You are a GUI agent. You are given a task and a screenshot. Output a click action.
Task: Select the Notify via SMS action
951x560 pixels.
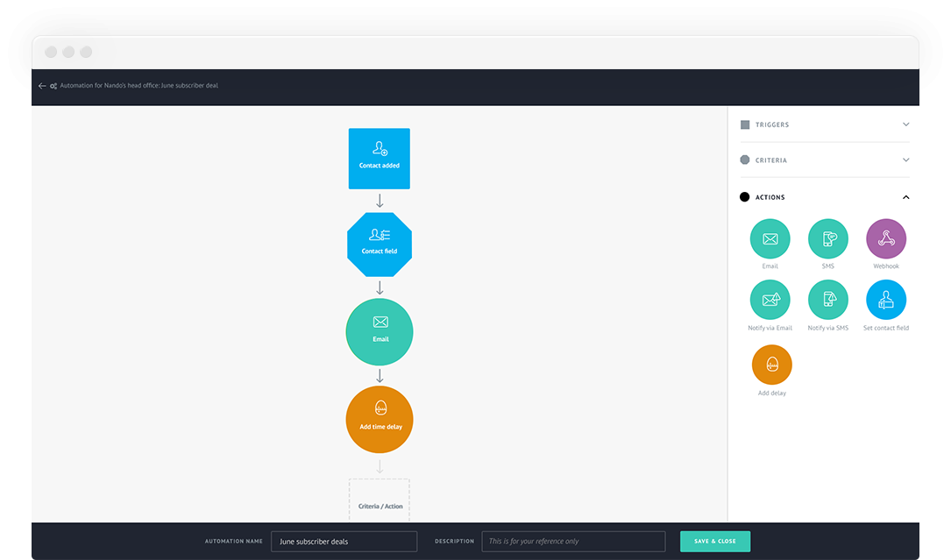point(827,300)
